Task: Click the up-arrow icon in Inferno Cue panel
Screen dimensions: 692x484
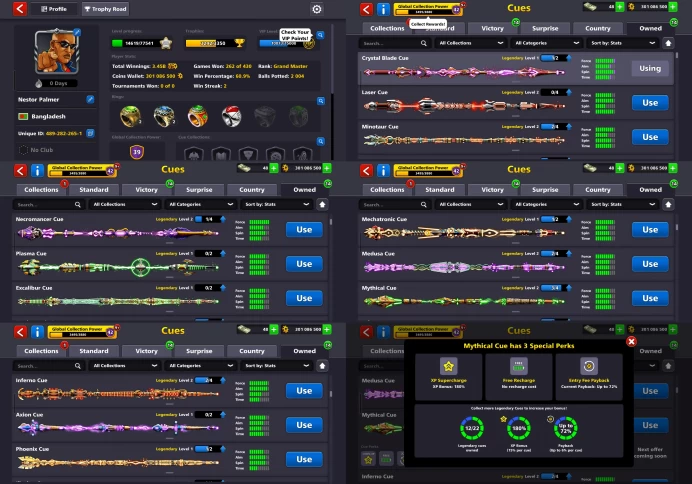Action: point(322,366)
